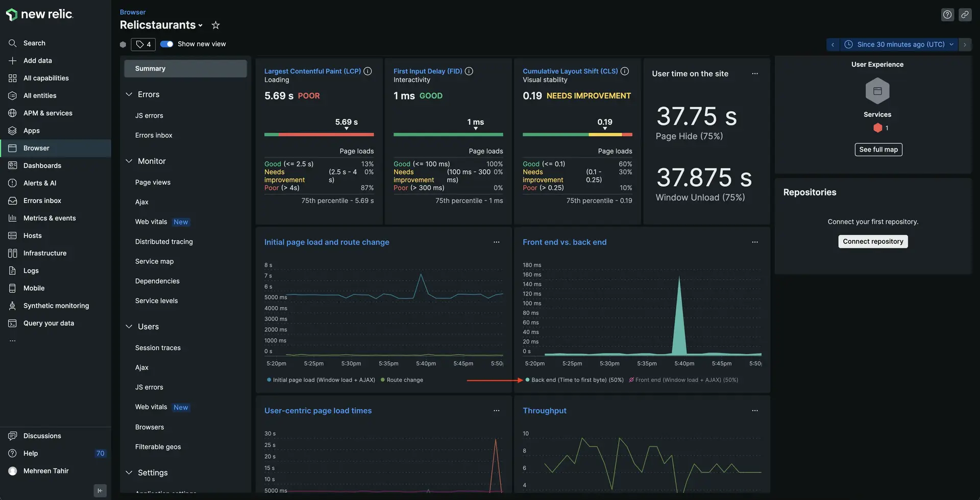
Task: Click the Metrics & events chart icon
Action: click(13, 218)
